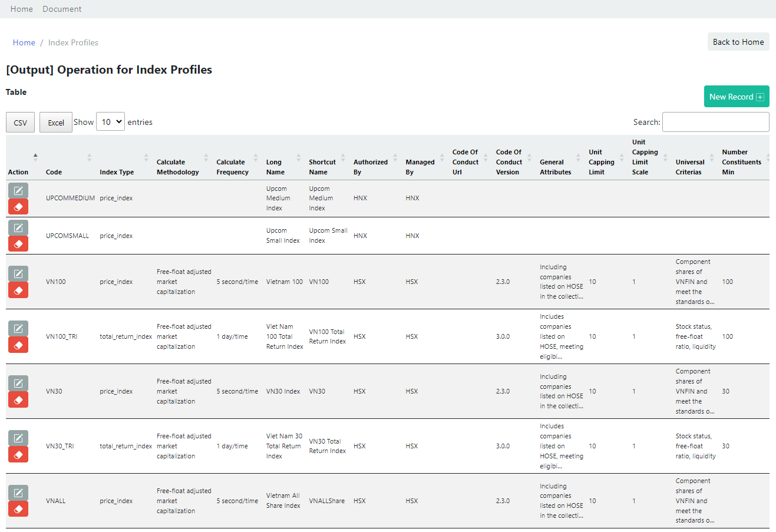Export table as CSV

click(x=21, y=123)
